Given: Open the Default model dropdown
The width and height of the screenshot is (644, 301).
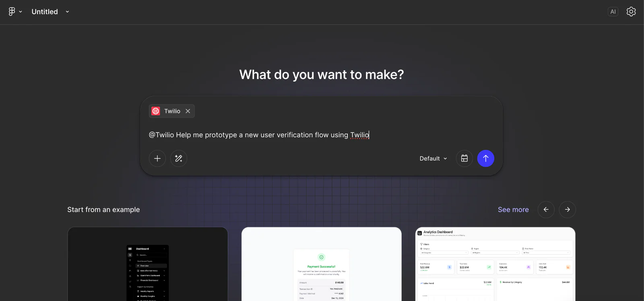Looking at the screenshot, I should point(433,158).
